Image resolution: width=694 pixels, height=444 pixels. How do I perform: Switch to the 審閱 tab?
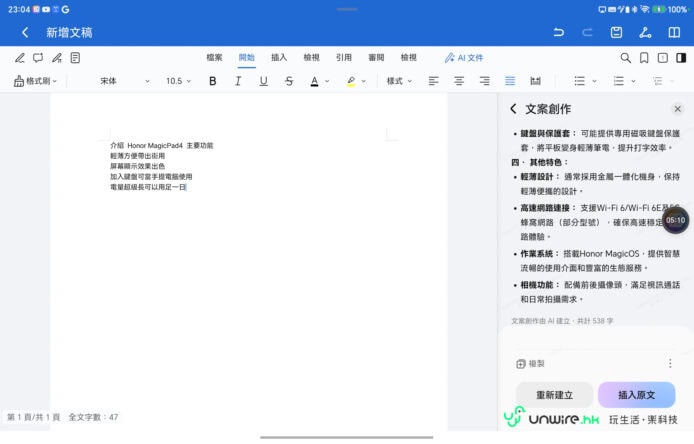tap(376, 58)
